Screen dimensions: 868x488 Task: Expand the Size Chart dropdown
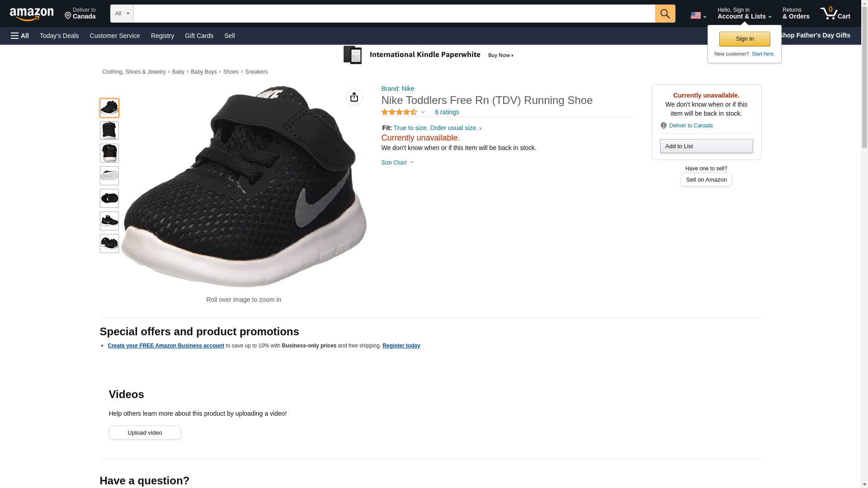click(x=397, y=163)
